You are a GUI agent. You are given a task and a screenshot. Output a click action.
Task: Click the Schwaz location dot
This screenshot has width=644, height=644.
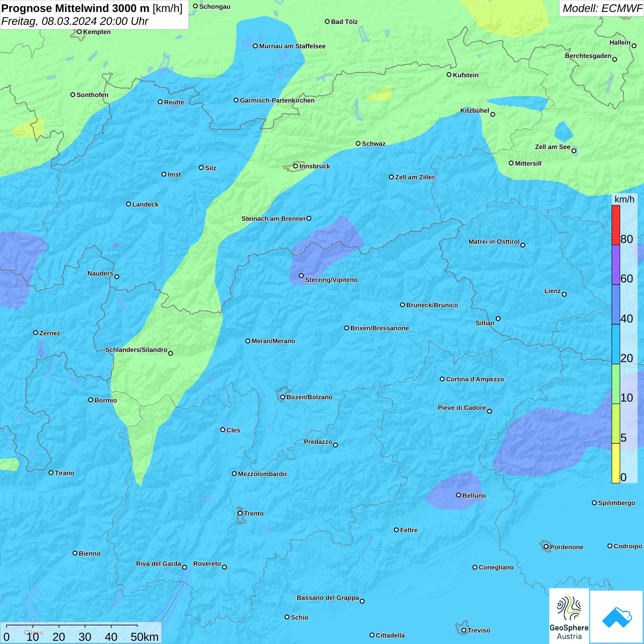(x=358, y=144)
